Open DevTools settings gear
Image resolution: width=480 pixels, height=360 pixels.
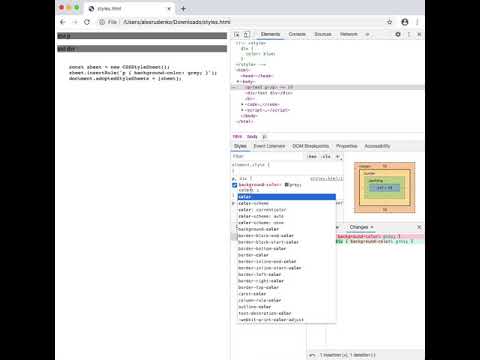[398, 34]
